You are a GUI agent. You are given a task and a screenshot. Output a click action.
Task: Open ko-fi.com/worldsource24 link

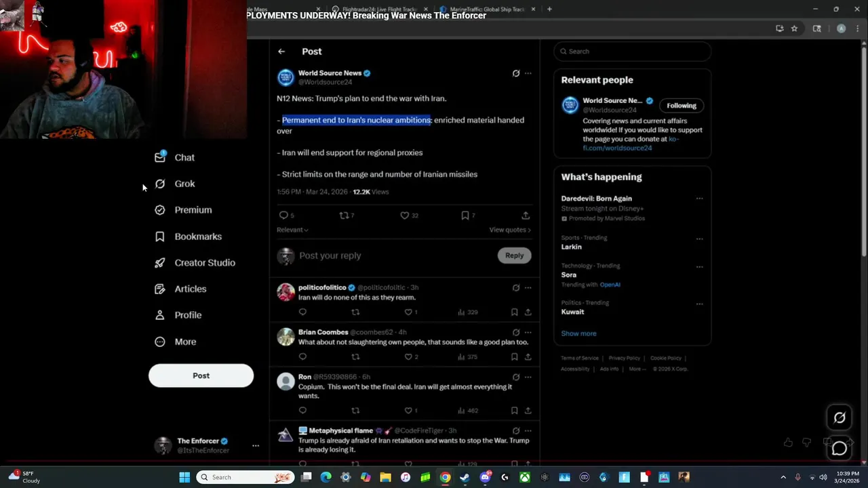click(630, 143)
